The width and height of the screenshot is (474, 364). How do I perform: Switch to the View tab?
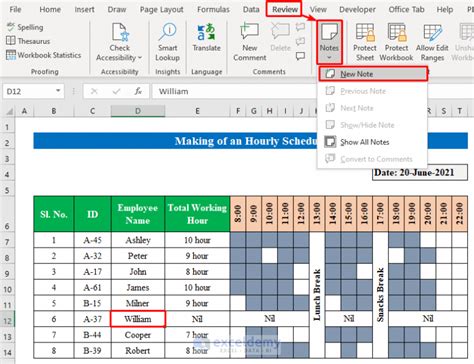[x=318, y=9]
